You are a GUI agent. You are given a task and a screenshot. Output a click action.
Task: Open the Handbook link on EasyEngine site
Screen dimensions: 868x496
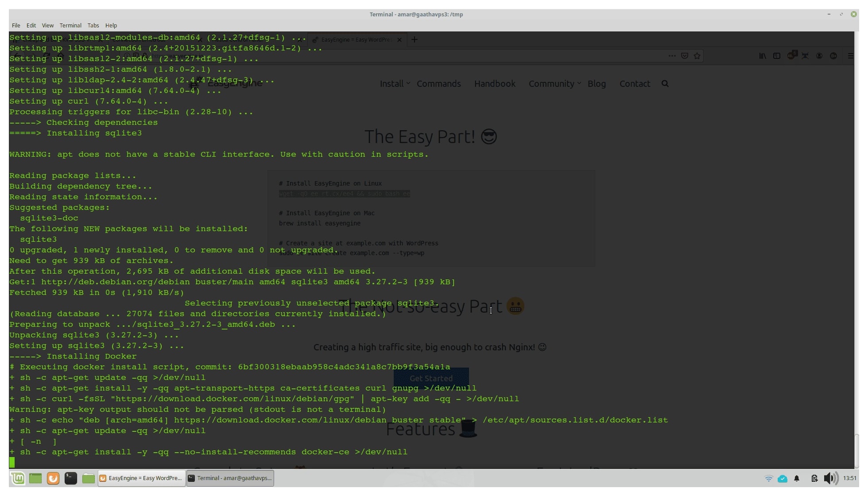pyautogui.click(x=495, y=84)
